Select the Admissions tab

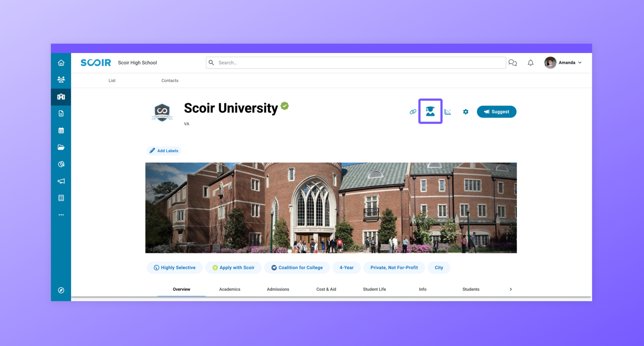point(277,289)
